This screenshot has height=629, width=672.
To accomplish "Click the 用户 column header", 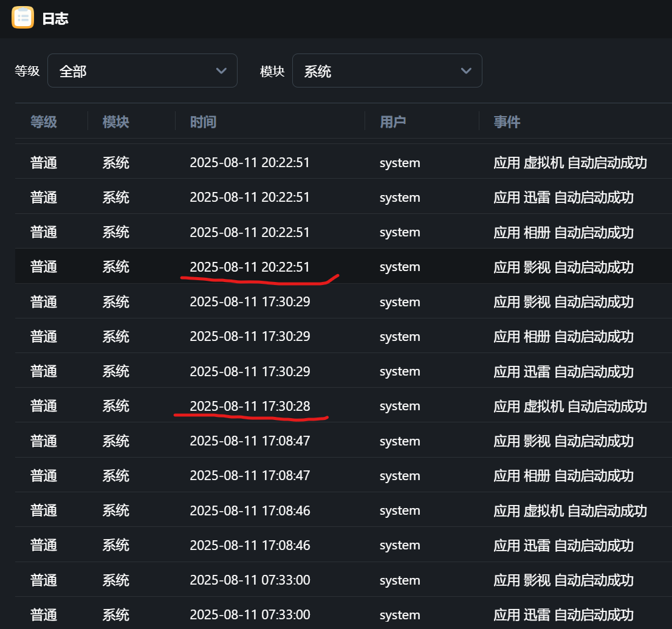I will (393, 122).
